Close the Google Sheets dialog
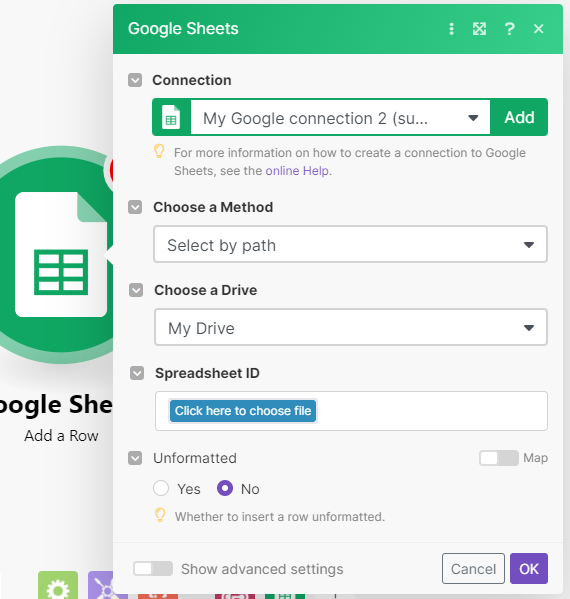570x599 pixels. (x=539, y=29)
